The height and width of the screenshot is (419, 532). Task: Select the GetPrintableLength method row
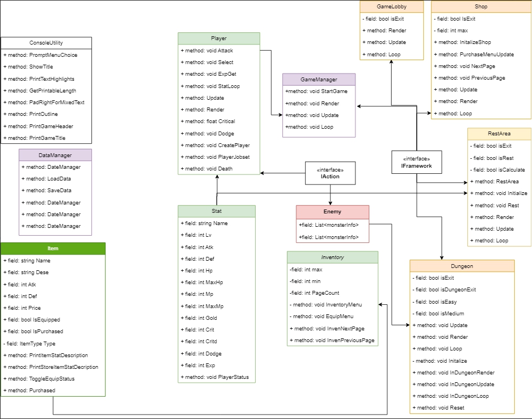click(x=46, y=91)
